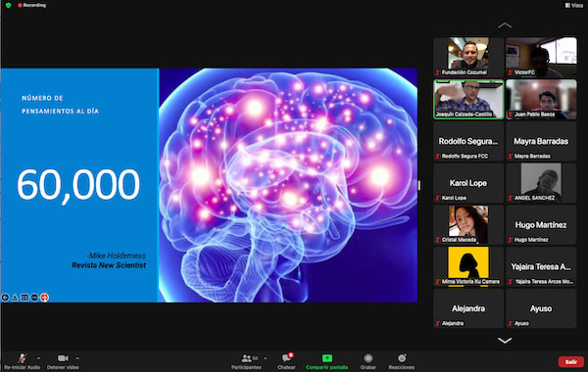Click the CC captions icon on slide
This screenshot has height=372, width=588.
[x=24, y=298]
